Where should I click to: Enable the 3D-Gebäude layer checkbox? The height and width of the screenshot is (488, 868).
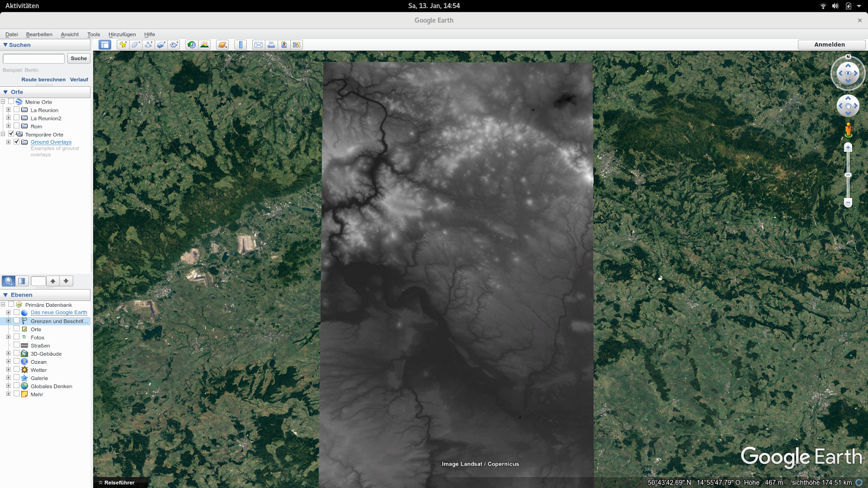16,354
